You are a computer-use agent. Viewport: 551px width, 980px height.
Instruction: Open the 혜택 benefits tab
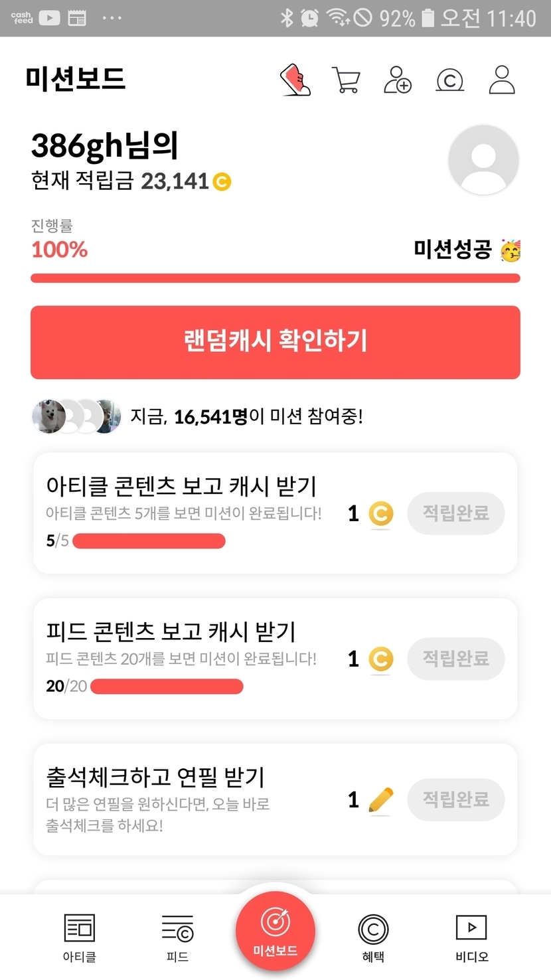pyautogui.click(x=373, y=937)
